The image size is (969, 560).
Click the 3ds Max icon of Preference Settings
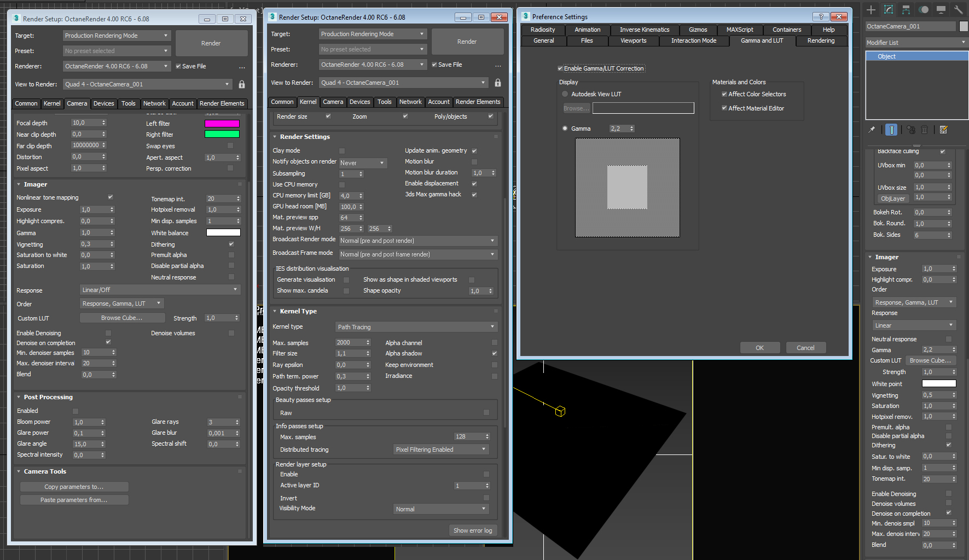coord(526,16)
